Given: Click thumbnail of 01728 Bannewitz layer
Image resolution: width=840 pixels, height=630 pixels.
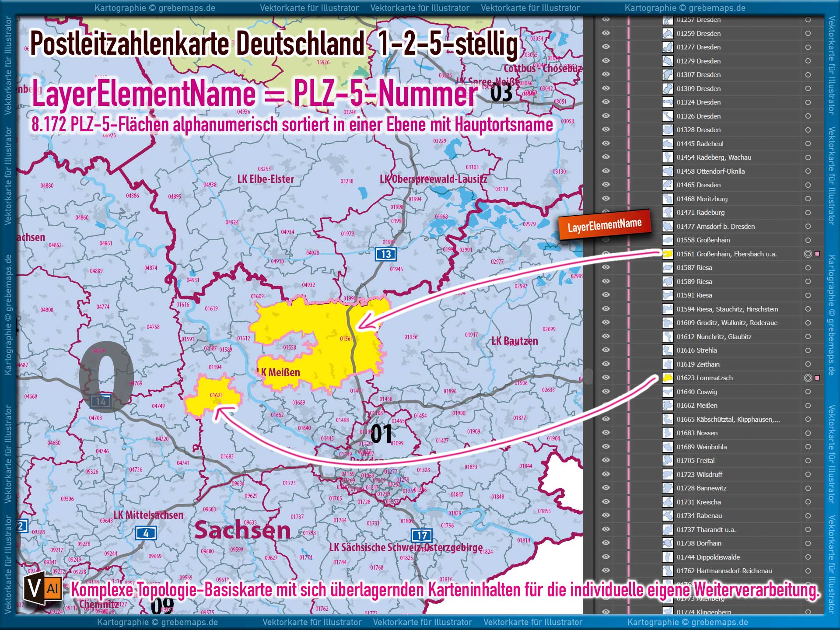Looking at the screenshot, I should pos(668,488).
